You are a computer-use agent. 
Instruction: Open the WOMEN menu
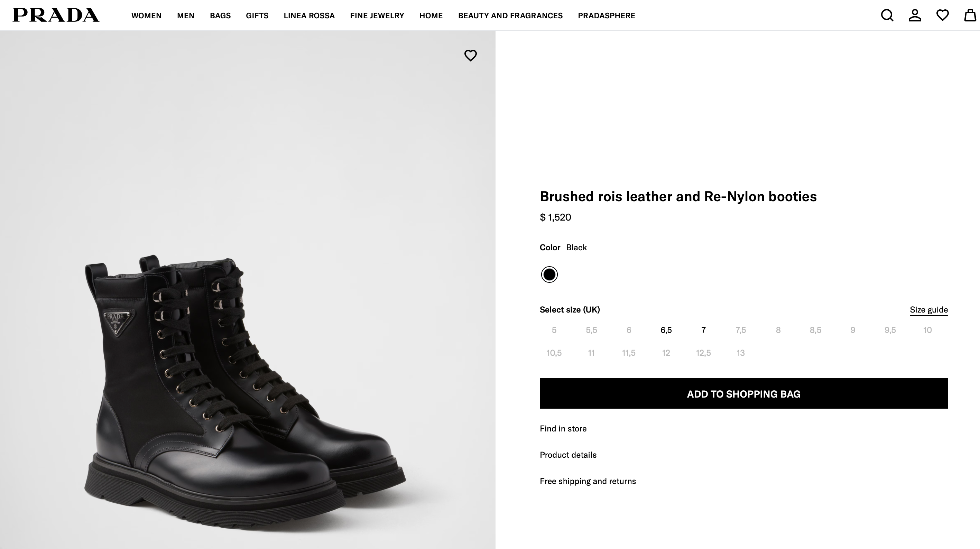click(147, 15)
